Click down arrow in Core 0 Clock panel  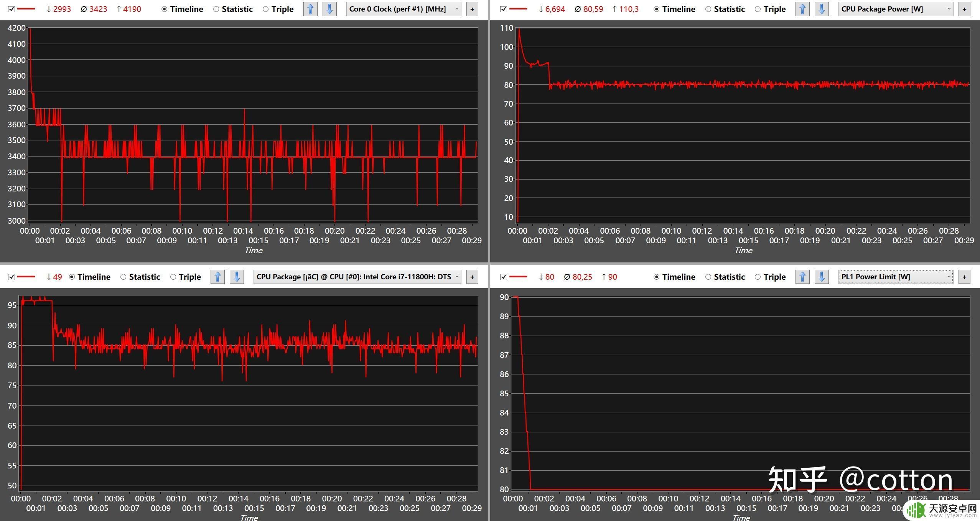click(x=329, y=9)
